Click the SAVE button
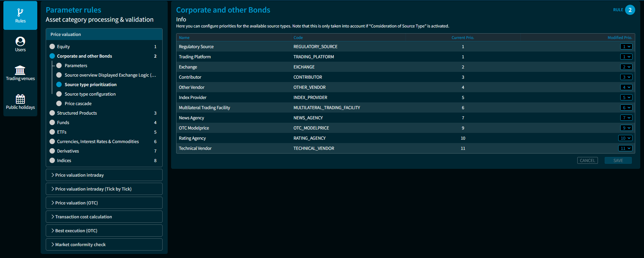Image resolution: width=644 pixels, height=258 pixels. 618,160
